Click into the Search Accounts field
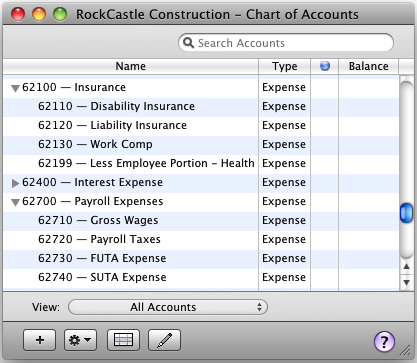 click(286, 43)
